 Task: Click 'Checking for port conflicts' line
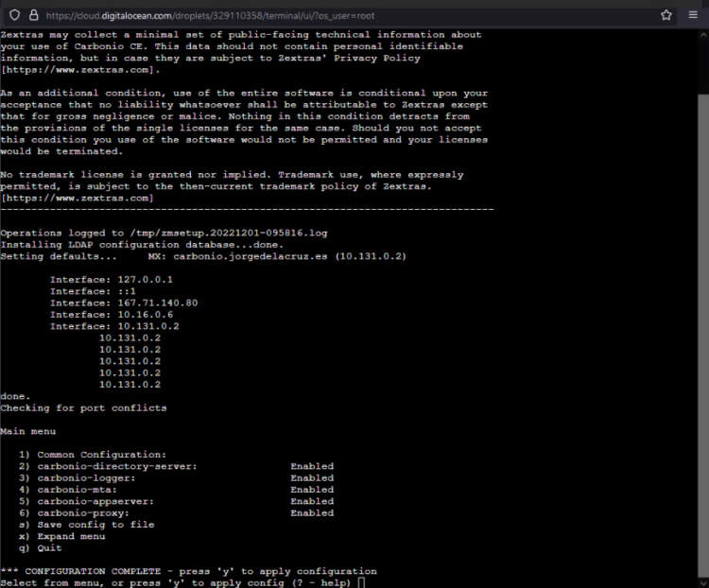click(x=83, y=408)
